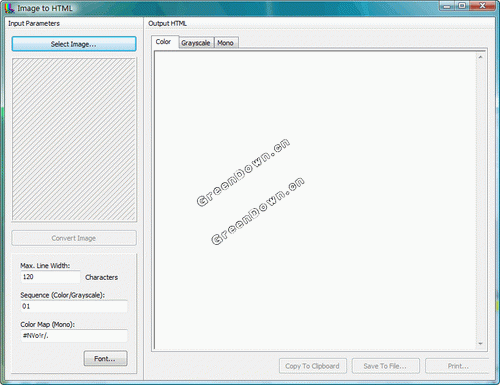The width and height of the screenshot is (500, 385).
Task: Click the hatched image preview area
Action: point(74,139)
